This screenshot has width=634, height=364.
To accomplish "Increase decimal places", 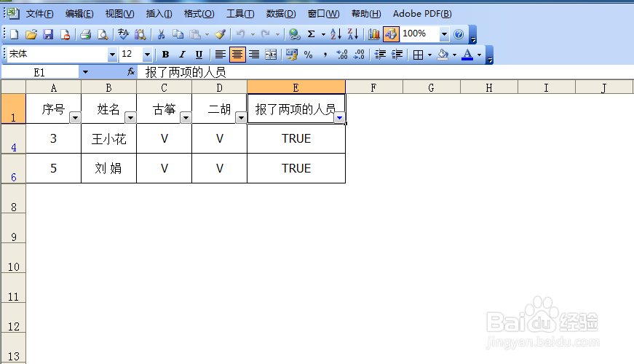I will [342, 55].
